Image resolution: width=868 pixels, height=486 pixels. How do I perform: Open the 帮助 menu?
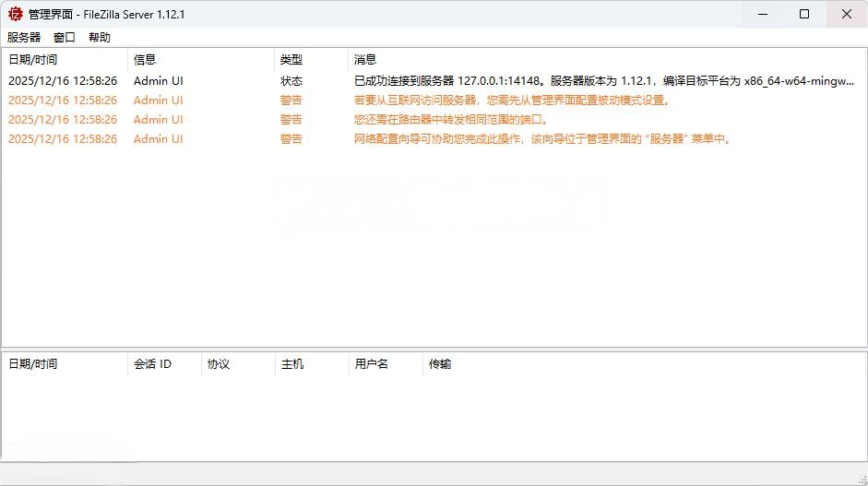(100, 37)
